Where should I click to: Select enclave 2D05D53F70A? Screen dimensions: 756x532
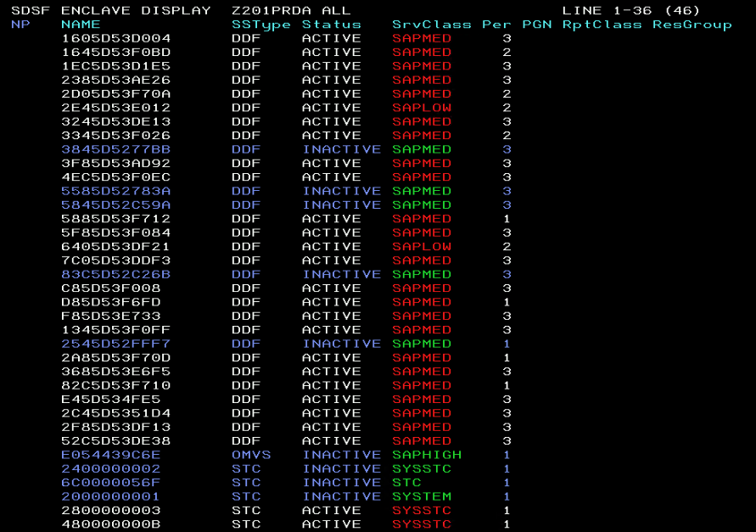[116, 94]
